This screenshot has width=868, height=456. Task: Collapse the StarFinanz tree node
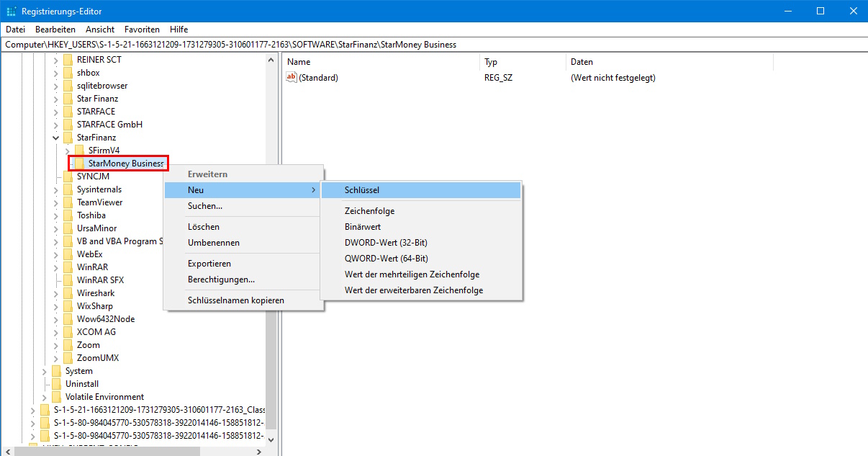coord(56,138)
